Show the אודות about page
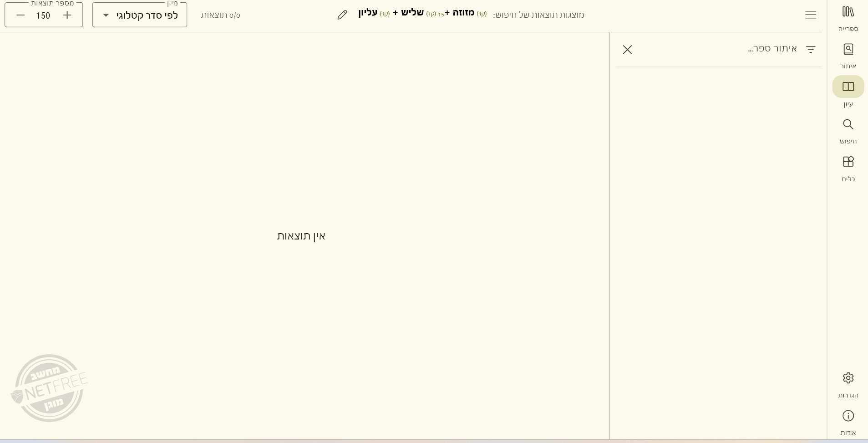The height and width of the screenshot is (443, 868). coord(848,422)
